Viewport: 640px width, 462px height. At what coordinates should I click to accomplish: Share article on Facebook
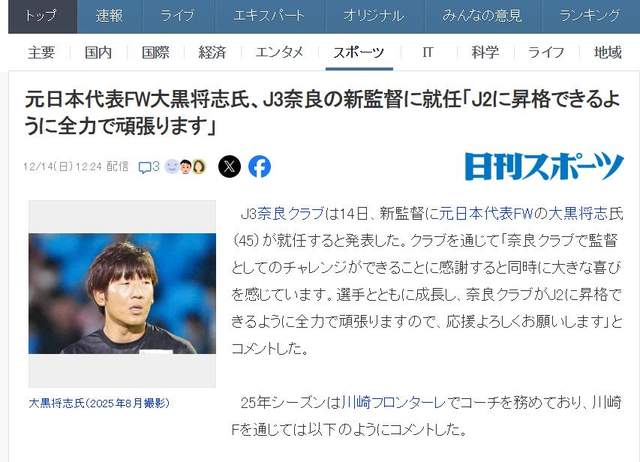(260, 167)
